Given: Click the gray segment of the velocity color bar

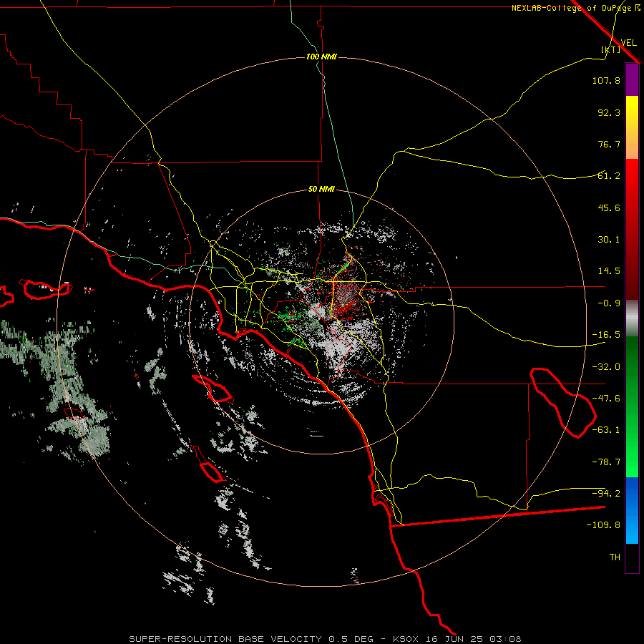Looking at the screenshot, I should coord(632,318).
